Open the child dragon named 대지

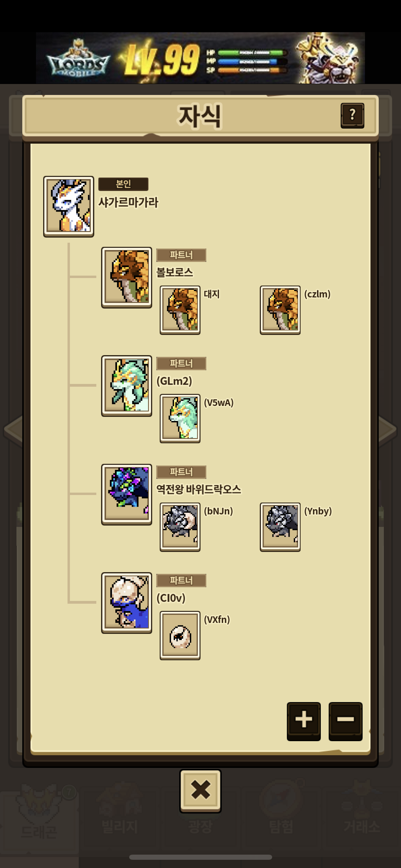pyautogui.click(x=180, y=310)
